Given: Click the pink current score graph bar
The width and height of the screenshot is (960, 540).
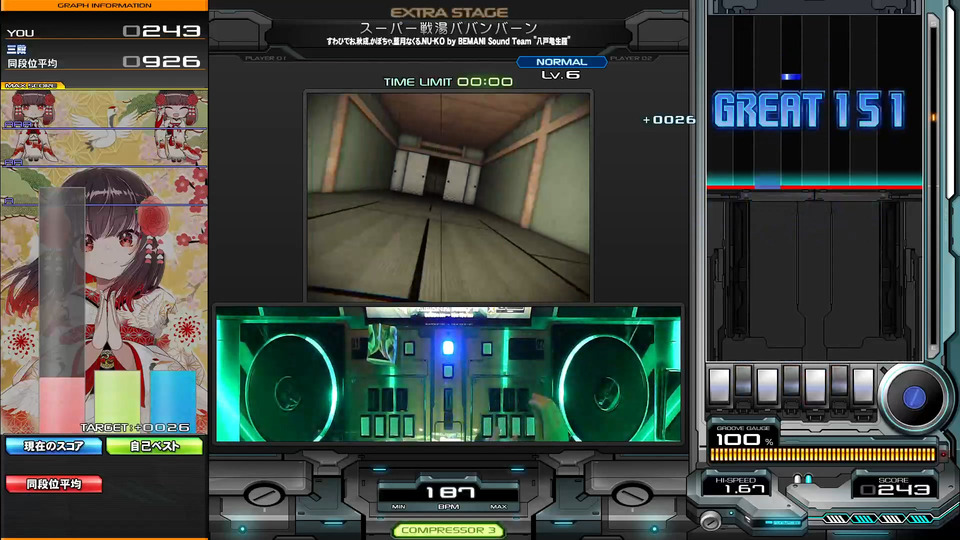Looking at the screenshot, I should pos(62,404).
